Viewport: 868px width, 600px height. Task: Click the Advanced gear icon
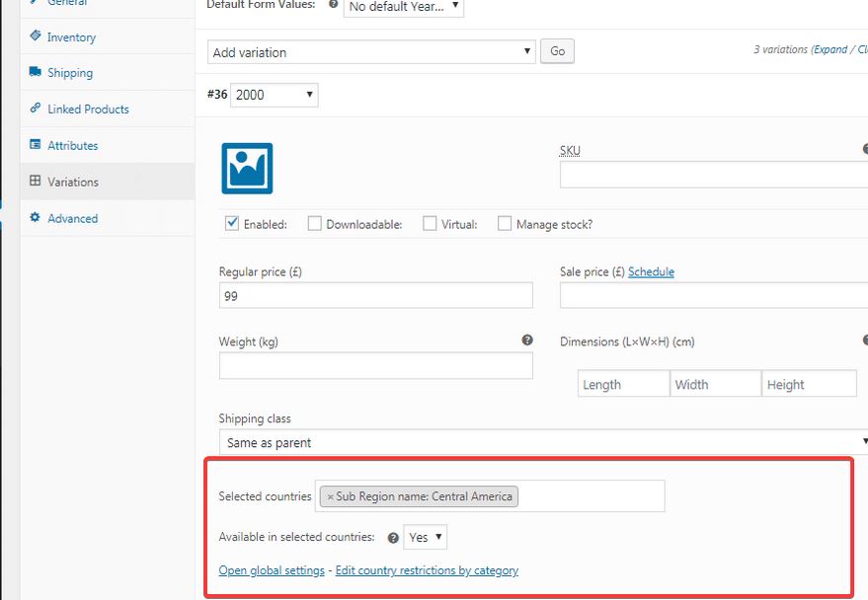coord(36,217)
